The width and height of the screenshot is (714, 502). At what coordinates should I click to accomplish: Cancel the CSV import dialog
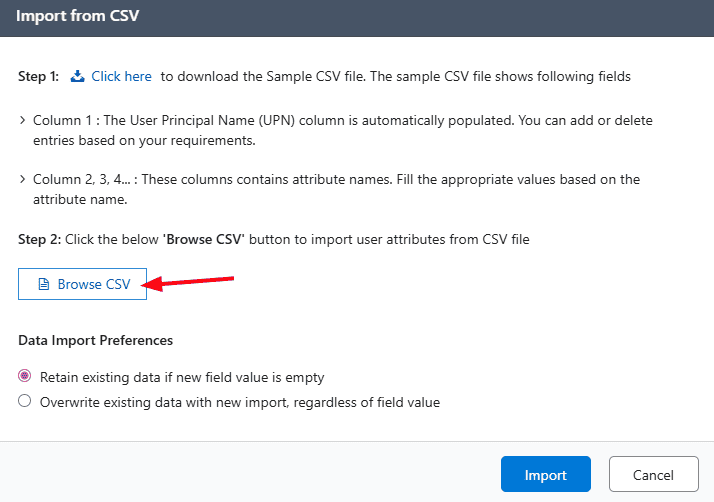(653, 475)
